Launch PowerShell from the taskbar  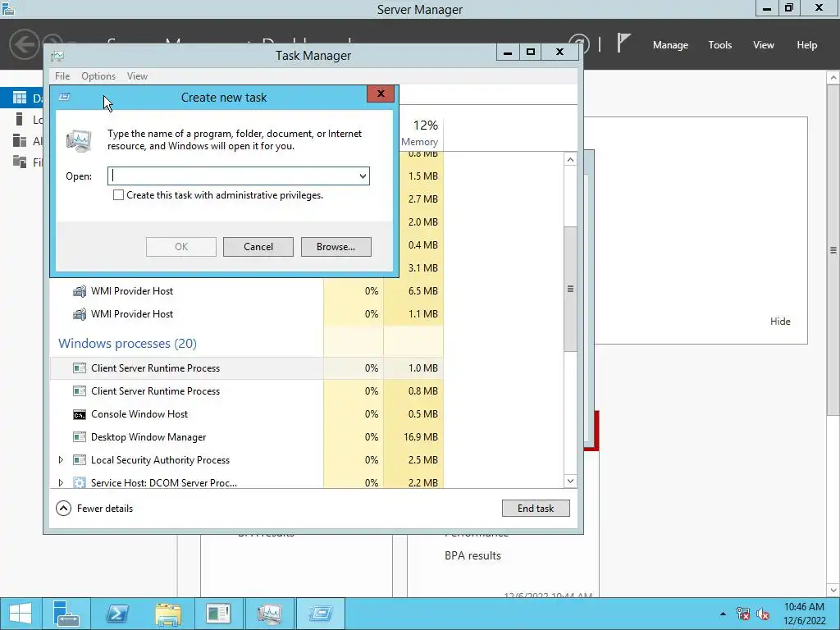(116, 614)
